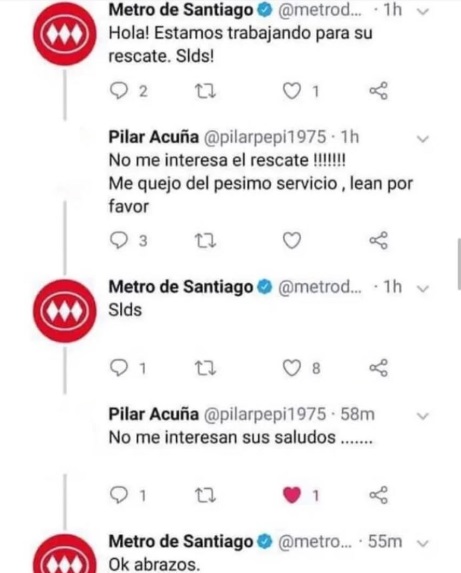Retweet the 'Estamos trabajando para su rescate' tweet
461x573 pixels.
point(205,91)
